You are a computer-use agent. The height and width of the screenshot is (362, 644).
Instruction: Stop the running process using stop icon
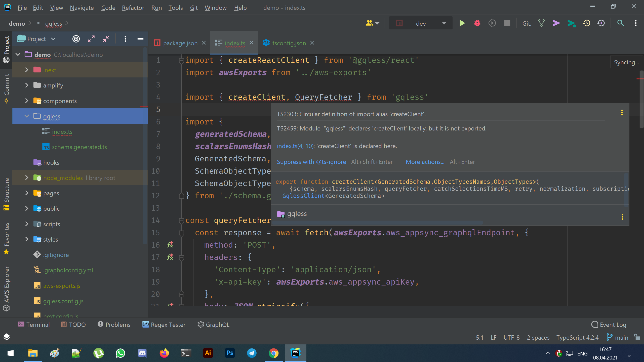tap(507, 23)
